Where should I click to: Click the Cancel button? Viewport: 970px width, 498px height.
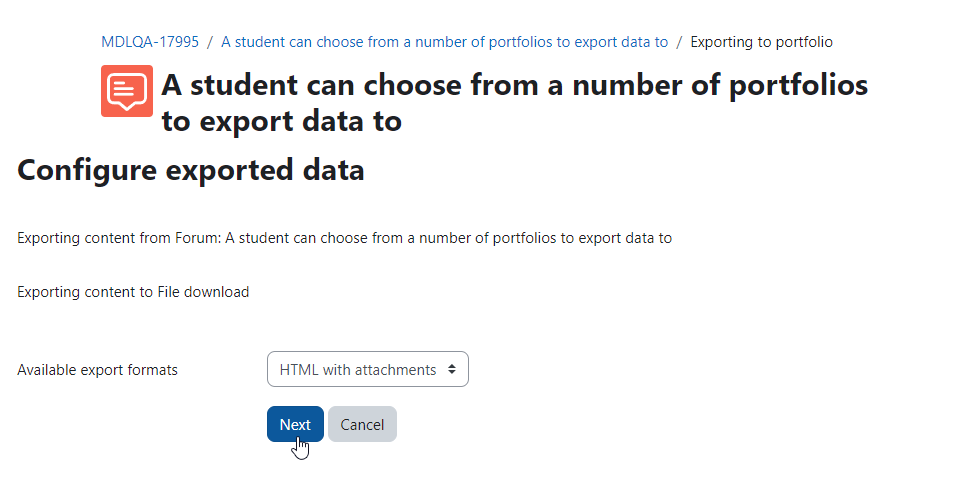[x=362, y=424]
